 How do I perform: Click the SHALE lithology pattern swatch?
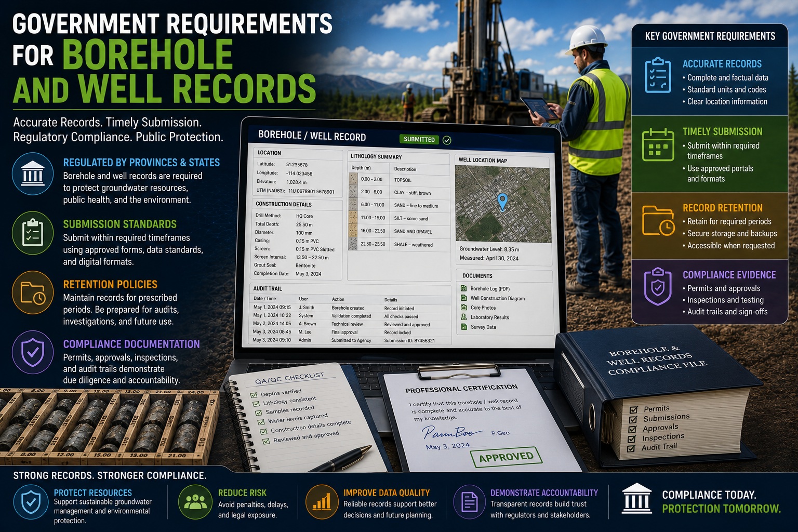point(353,244)
